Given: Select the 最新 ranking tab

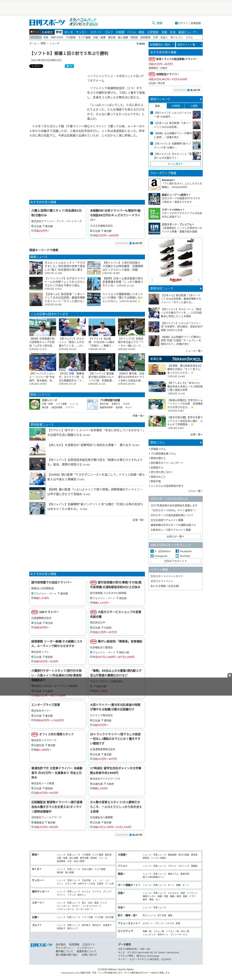Looking at the screenshot, I should [x=157, y=106].
